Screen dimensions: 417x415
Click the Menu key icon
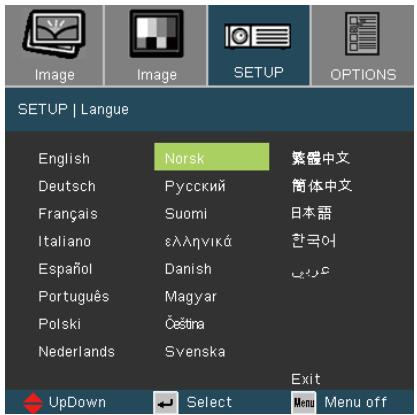(304, 402)
